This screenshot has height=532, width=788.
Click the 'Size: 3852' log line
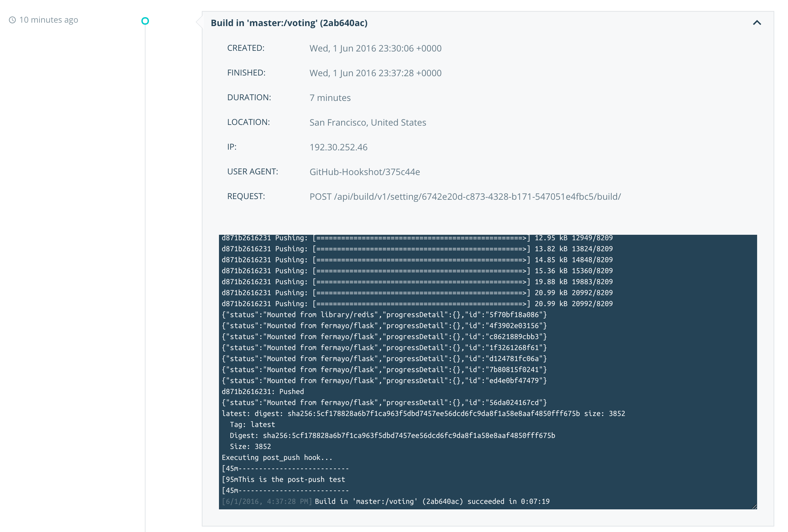coord(250,447)
